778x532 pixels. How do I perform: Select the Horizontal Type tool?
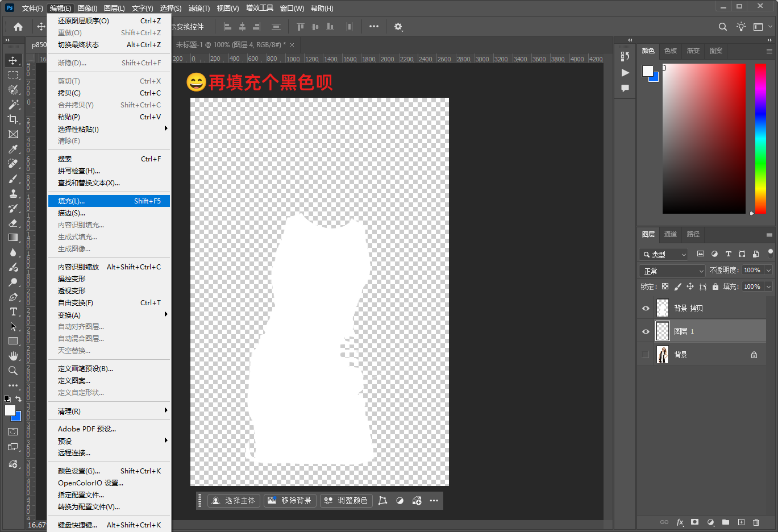(x=13, y=311)
